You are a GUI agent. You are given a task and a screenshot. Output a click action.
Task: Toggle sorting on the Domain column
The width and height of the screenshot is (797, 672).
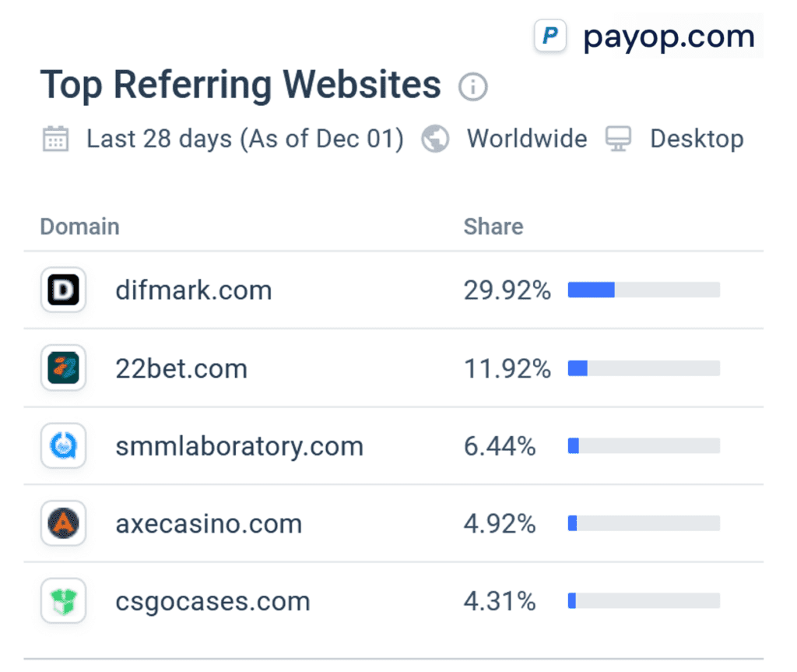tap(79, 226)
